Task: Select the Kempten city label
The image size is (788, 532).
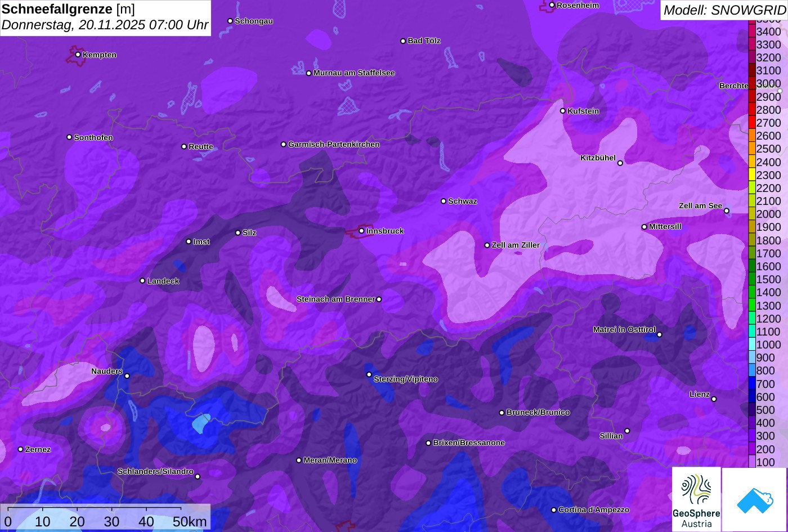Action: [100, 55]
